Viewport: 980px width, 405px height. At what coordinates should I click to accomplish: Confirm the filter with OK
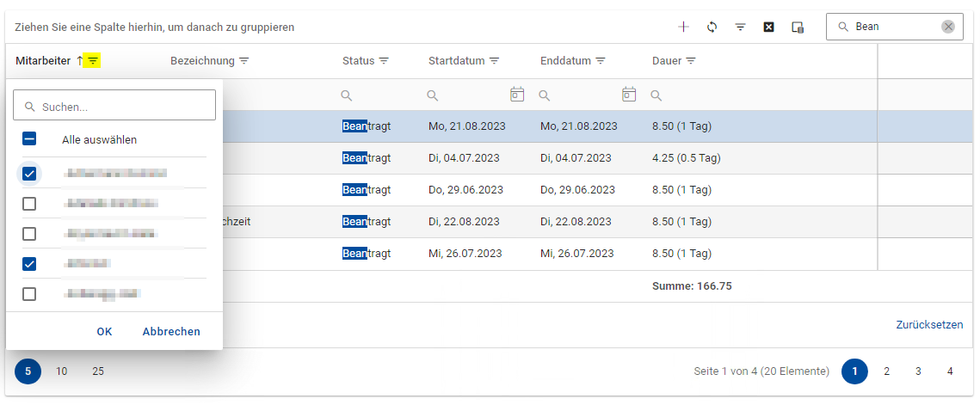click(x=104, y=331)
